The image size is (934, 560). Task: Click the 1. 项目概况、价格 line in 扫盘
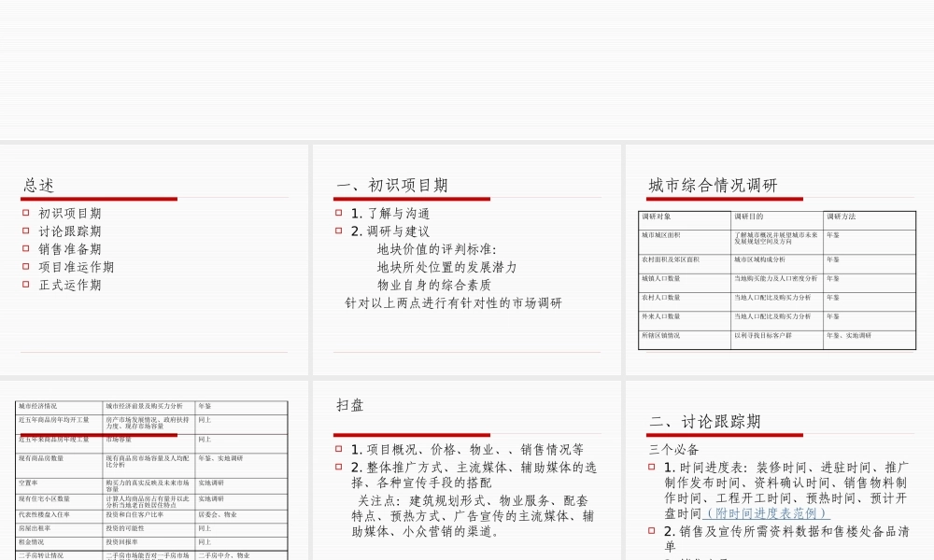467,449
